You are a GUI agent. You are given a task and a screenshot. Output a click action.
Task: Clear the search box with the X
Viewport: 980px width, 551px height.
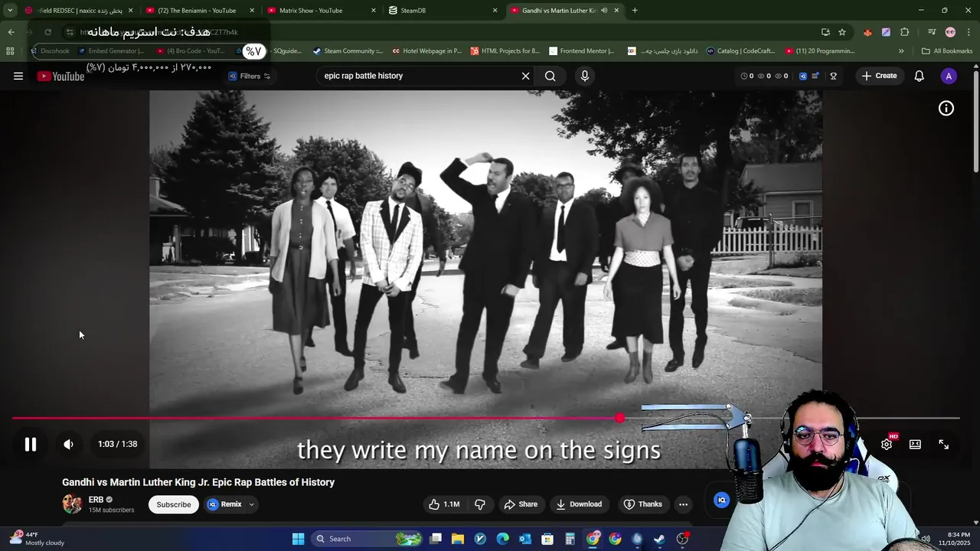click(525, 76)
